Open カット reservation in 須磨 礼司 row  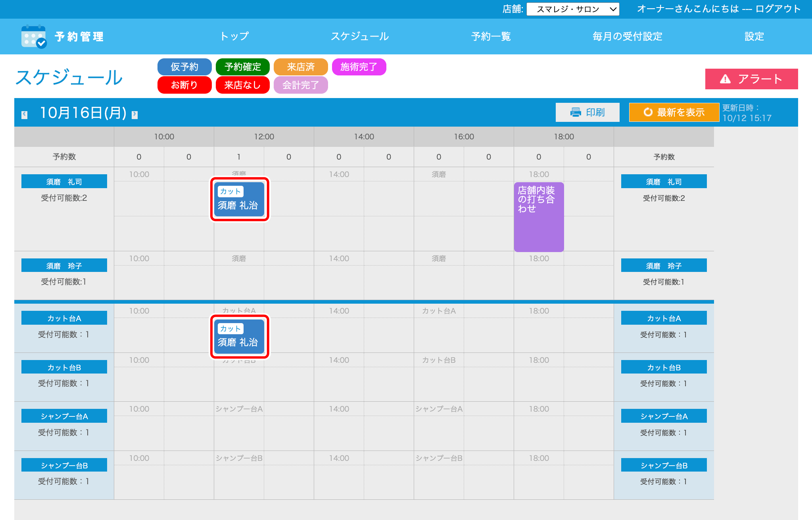239,199
